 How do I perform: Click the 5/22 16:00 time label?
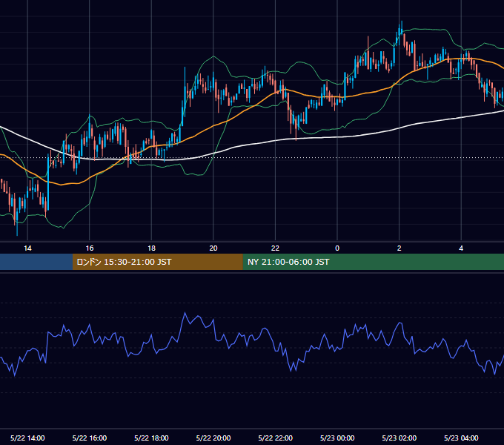(x=90, y=438)
